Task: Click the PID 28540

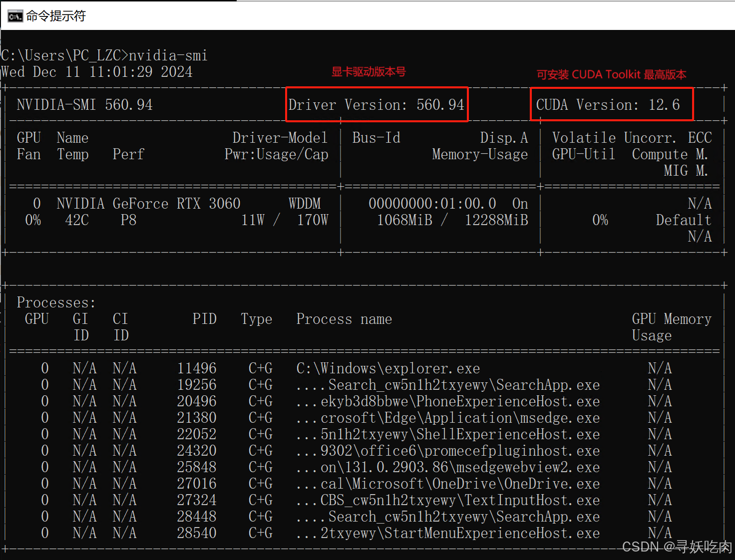Action: (197, 533)
